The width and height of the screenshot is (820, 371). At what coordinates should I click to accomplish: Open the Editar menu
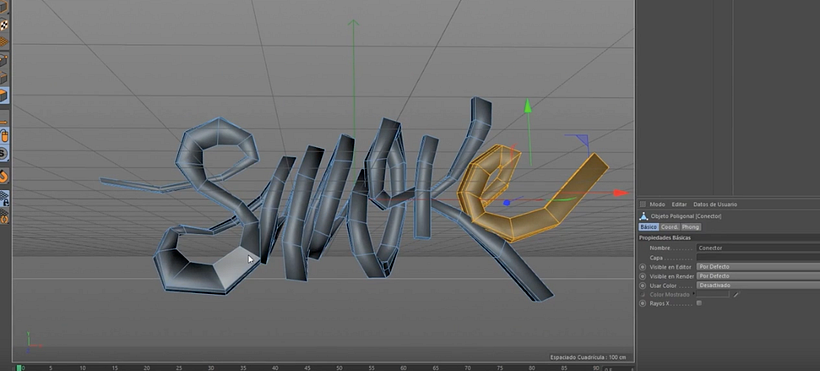pos(679,204)
